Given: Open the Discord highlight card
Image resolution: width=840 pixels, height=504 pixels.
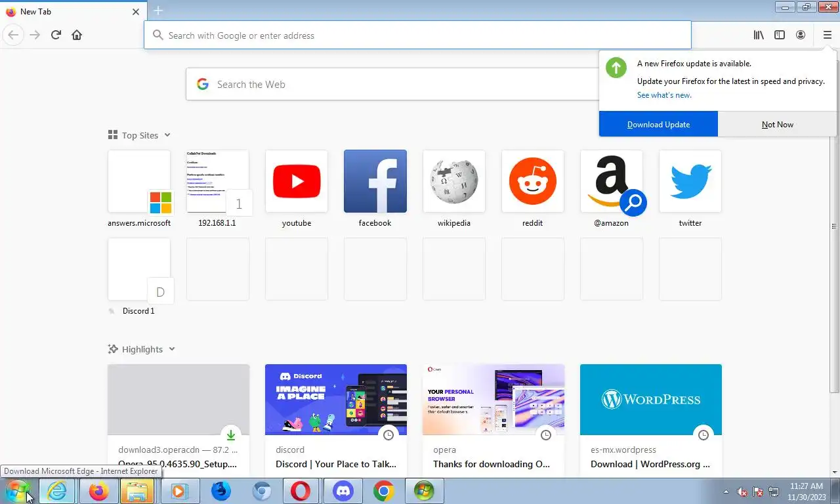Looking at the screenshot, I should (336, 420).
